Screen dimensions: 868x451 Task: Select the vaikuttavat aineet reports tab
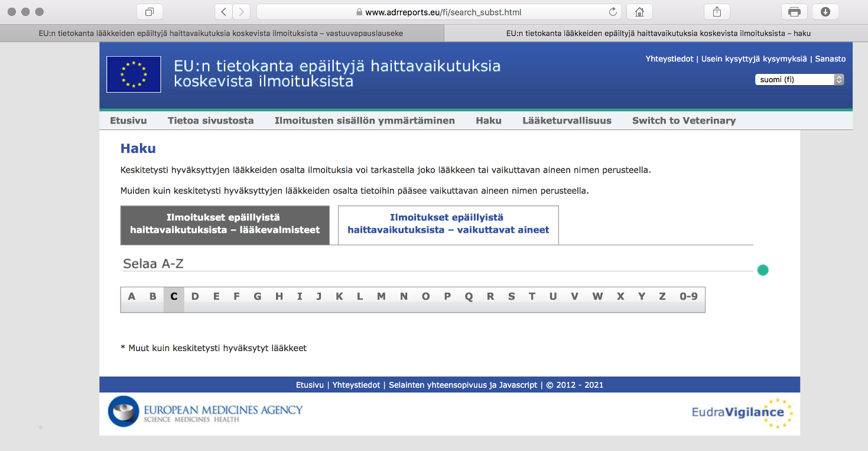pos(448,225)
